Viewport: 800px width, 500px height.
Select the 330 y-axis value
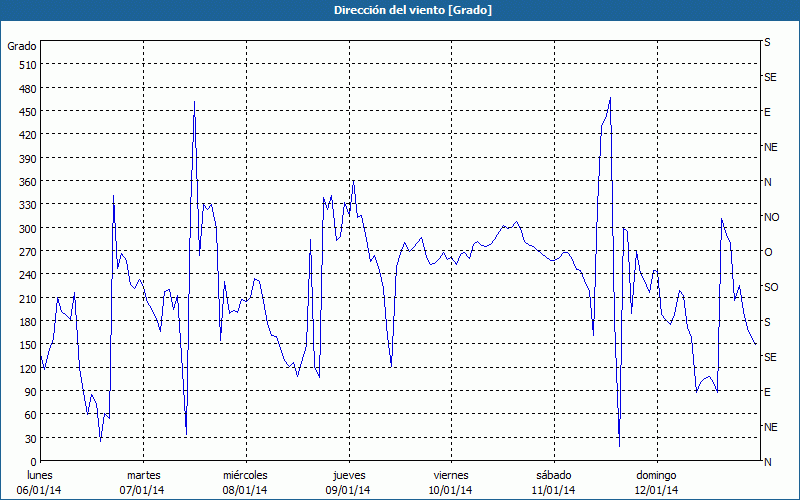tap(28, 205)
